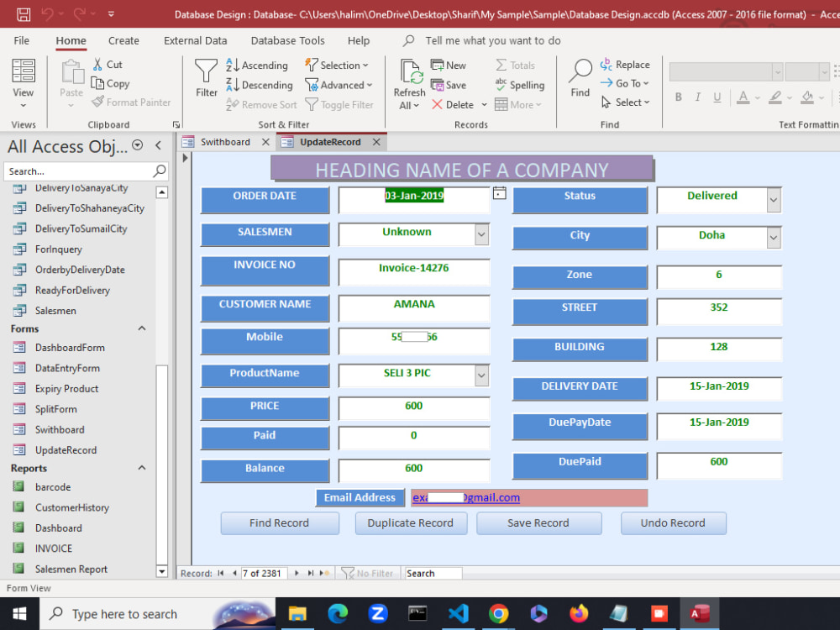Image resolution: width=840 pixels, height=630 pixels.
Task: Create a New record from the ribbon
Action: (x=449, y=65)
